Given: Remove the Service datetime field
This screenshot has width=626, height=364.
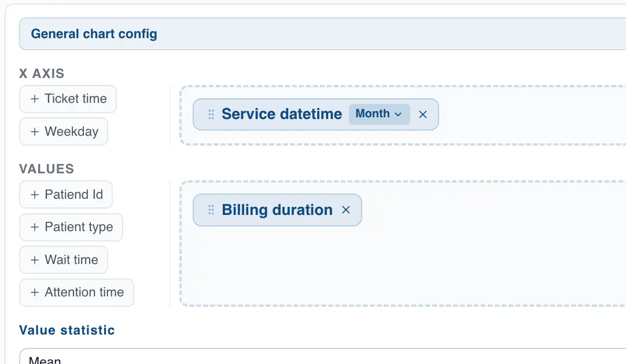Looking at the screenshot, I should (423, 114).
